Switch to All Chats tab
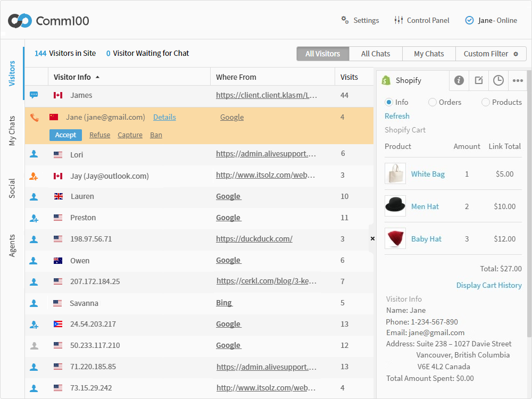532x399 pixels. tap(376, 54)
